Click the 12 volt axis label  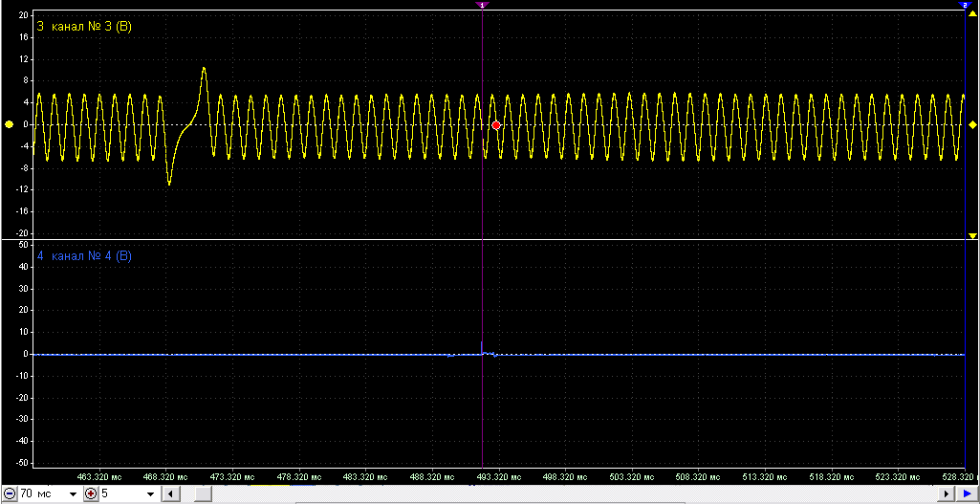click(23, 58)
